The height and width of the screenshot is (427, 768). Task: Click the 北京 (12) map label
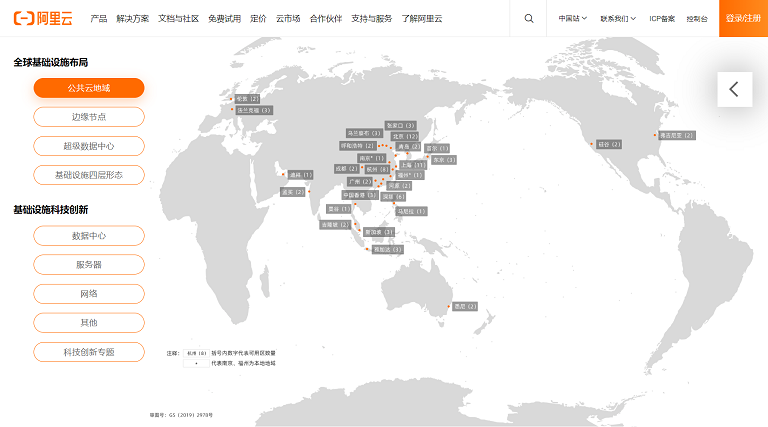point(405,137)
